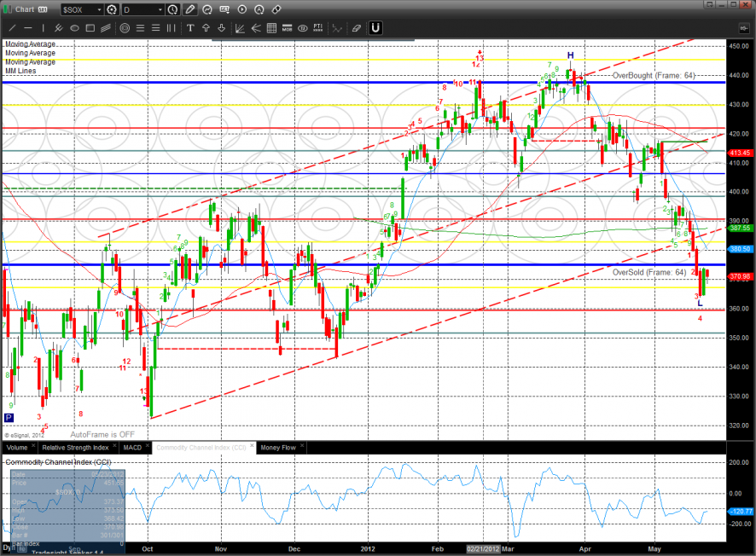Close the Relative Strength Index tab
The height and width of the screenshot is (556, 756).
pyautogui.click(x=114, y=446)
